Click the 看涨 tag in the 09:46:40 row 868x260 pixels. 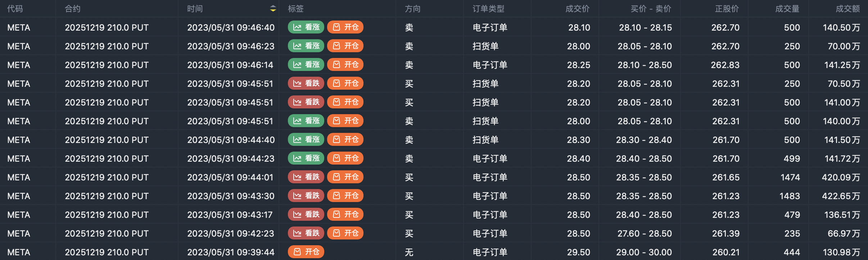pos(306,27)
